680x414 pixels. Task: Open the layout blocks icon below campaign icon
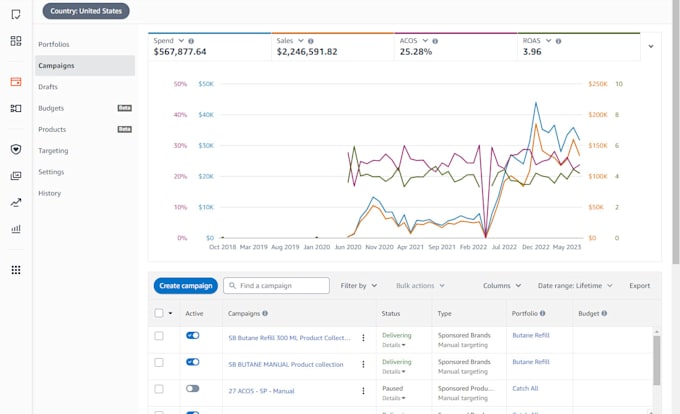pos(16,108)
